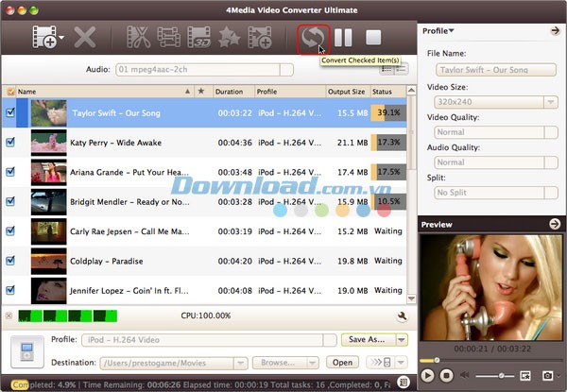Open the Clip scissors tool
The image size is (567, 392).
click(138, 39)
